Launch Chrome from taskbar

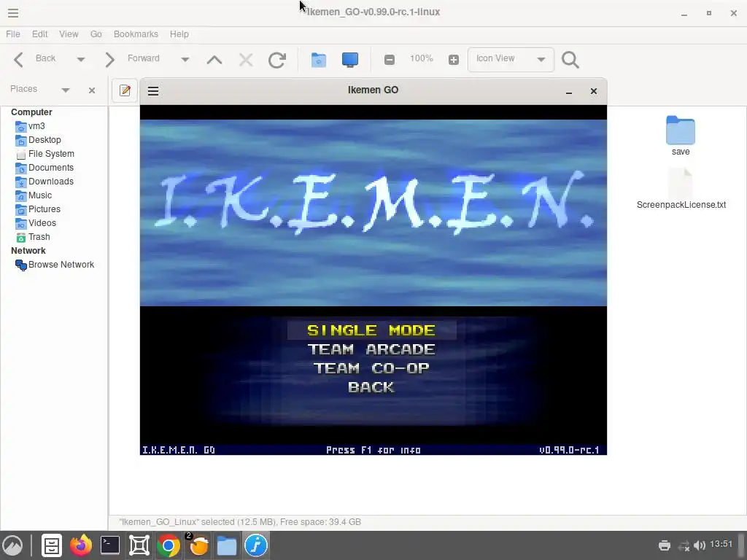[169, 545]
